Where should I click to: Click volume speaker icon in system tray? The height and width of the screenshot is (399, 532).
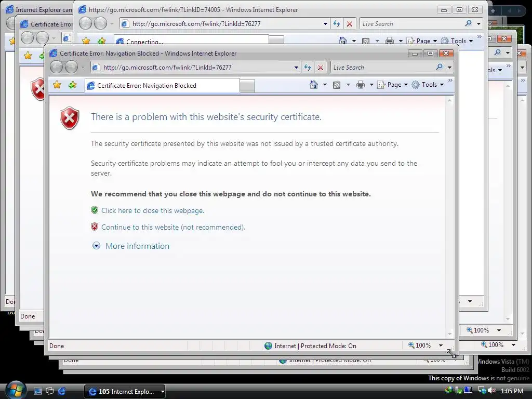[492, 391]
